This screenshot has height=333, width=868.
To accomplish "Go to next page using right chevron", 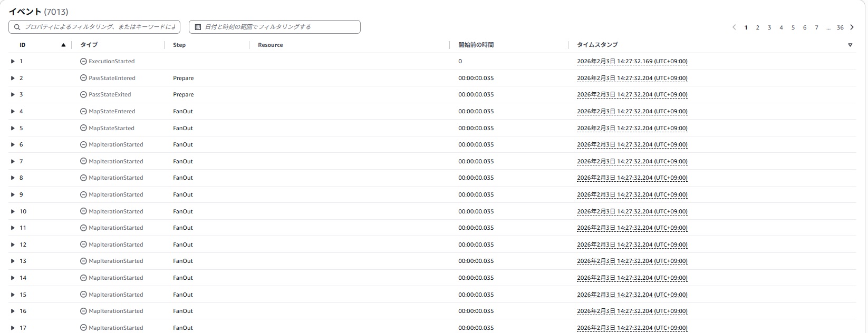I will pyautogui.click(x=852, y=27).
